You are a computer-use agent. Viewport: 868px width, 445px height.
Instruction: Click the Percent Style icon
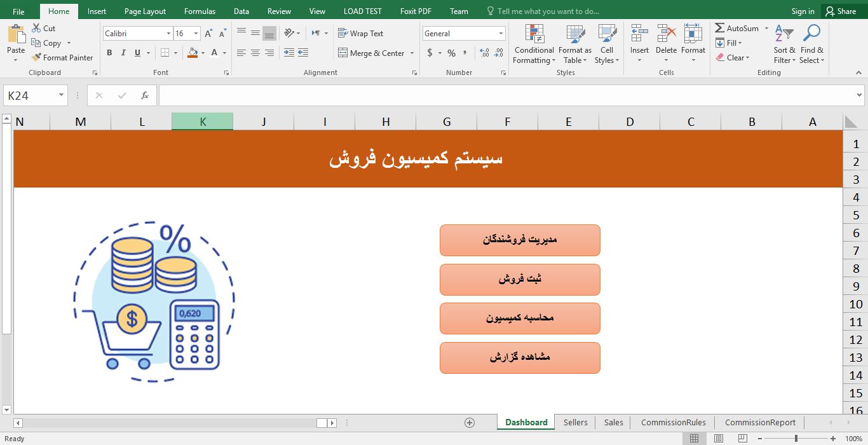[451, 53]
